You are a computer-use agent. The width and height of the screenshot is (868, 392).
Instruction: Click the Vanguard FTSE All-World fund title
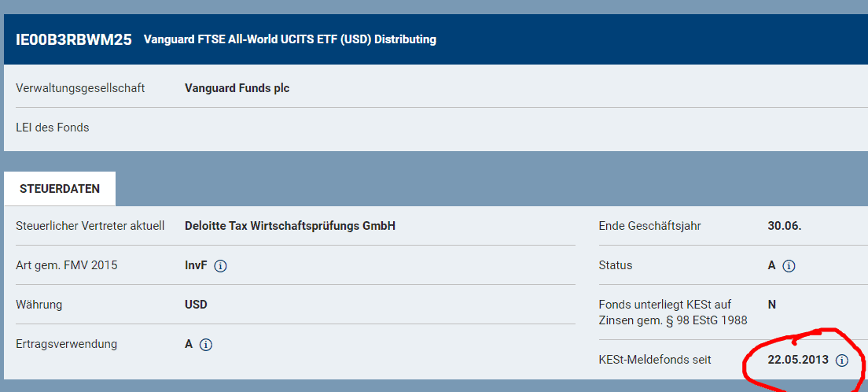pos(290,40)
